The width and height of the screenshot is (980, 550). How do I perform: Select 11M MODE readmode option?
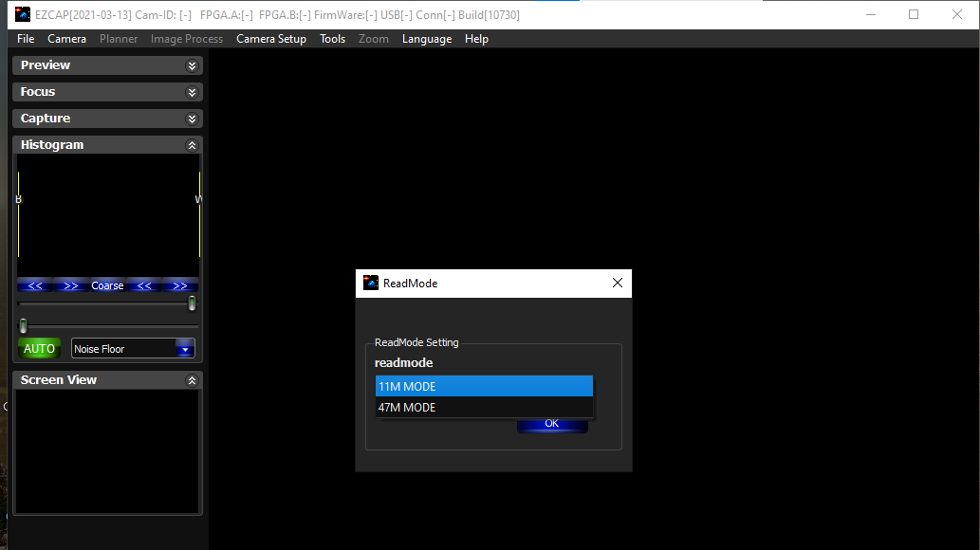(x=484, y=386)
